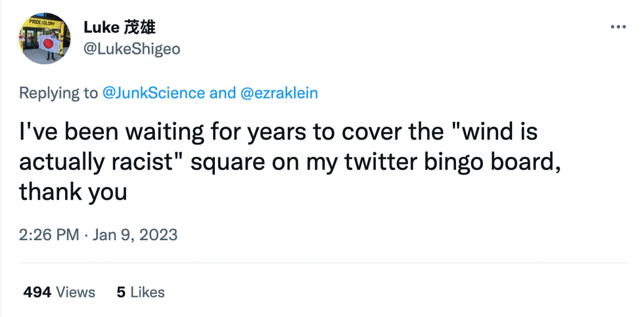
Task: Click the Views label
Action: pyautogui.click(x=75, y=292)
